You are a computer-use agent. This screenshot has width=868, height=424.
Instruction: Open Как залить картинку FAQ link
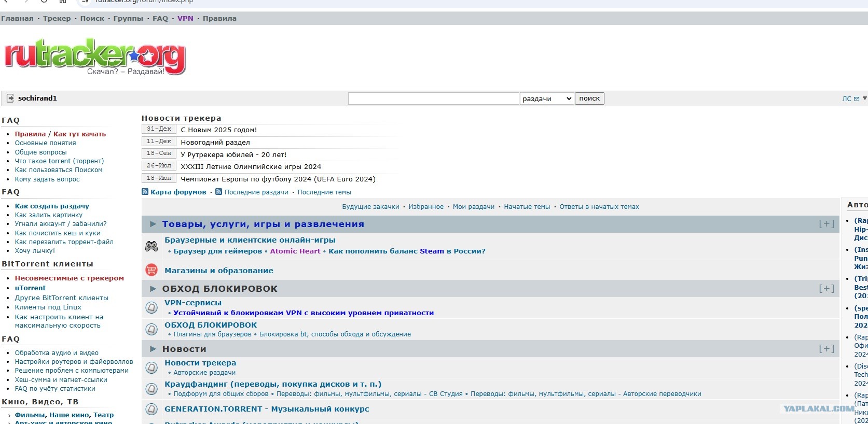click(49, 215)
